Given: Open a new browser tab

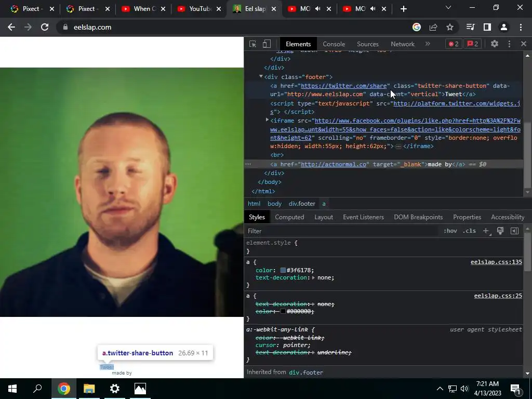Looking at the screenshot, I should [403, 9].
